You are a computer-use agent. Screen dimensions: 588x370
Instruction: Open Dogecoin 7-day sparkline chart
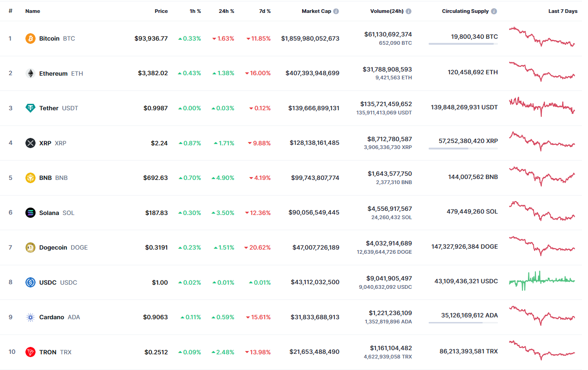click(x=542, y=246)
